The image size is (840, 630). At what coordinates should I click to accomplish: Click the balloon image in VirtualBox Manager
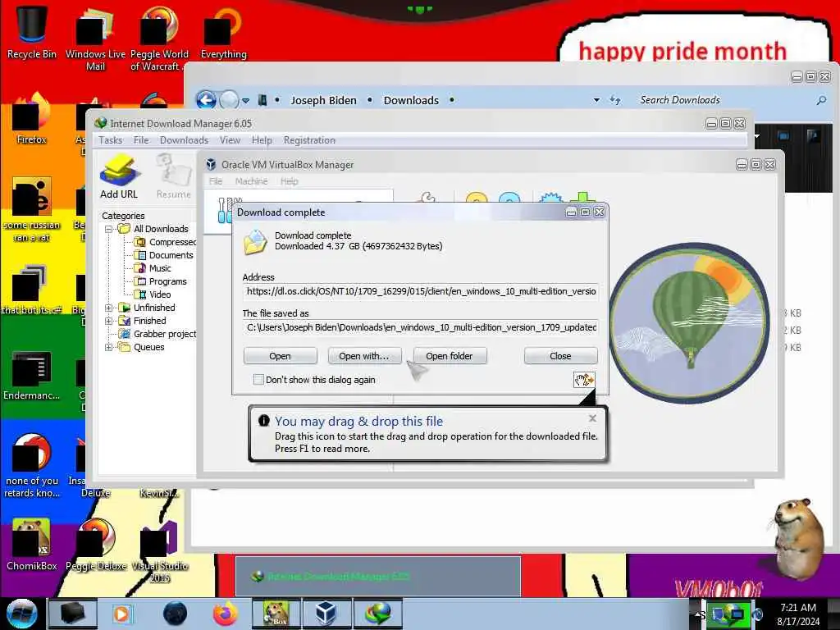tap(690, 322)
